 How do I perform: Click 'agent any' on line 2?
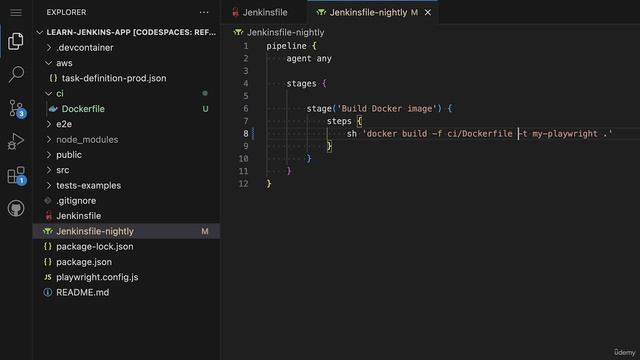[309, 58]
